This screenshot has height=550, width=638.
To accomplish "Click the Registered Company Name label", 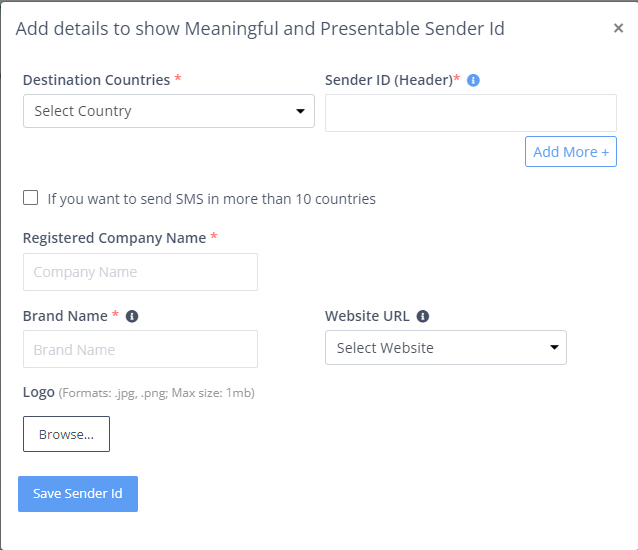I will point(114,238).
